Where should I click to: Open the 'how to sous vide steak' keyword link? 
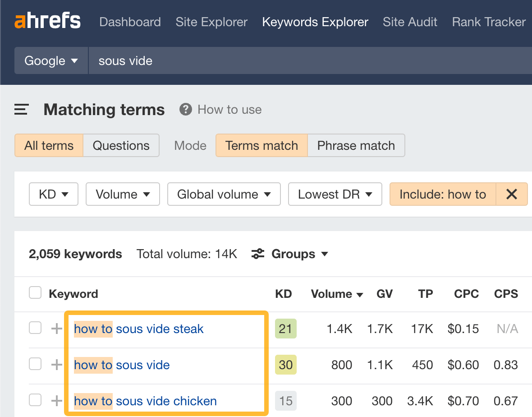pos(138,329)
